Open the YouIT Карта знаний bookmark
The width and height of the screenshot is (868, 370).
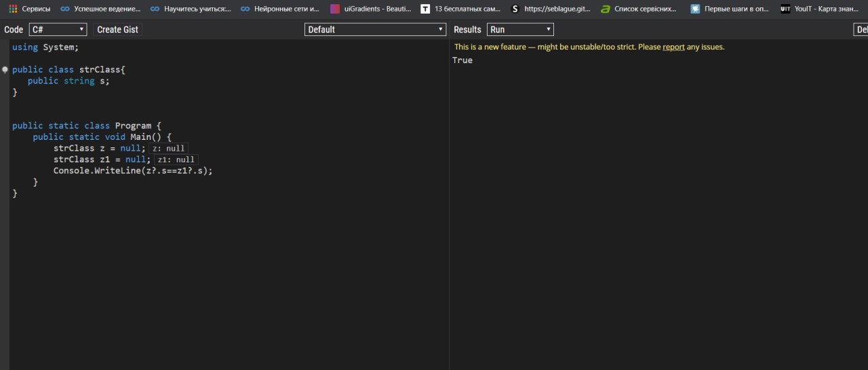coord(819,9)
